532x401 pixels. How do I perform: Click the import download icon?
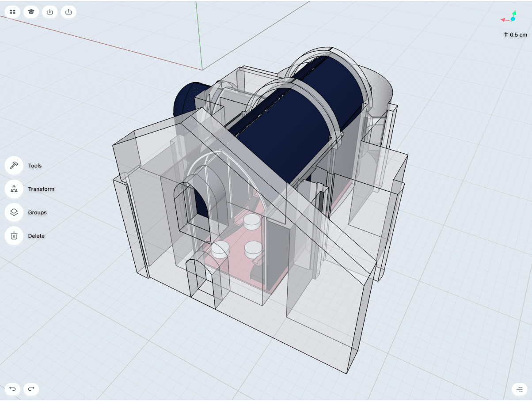click(50, 12)
